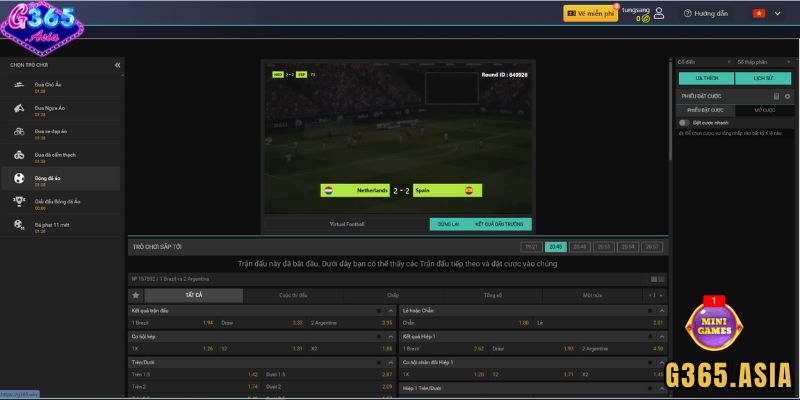The height and width of the screenshot is (400, 800).
Task: Click the star favorites icon in the market tabs
Action: [x=136, y=295]
